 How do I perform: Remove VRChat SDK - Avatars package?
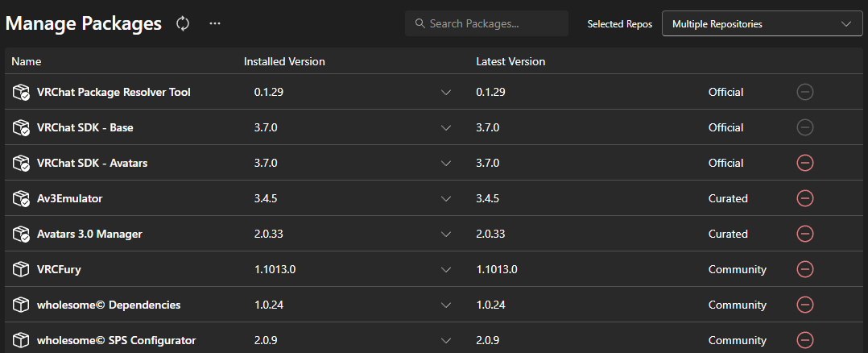coord(805,163)
